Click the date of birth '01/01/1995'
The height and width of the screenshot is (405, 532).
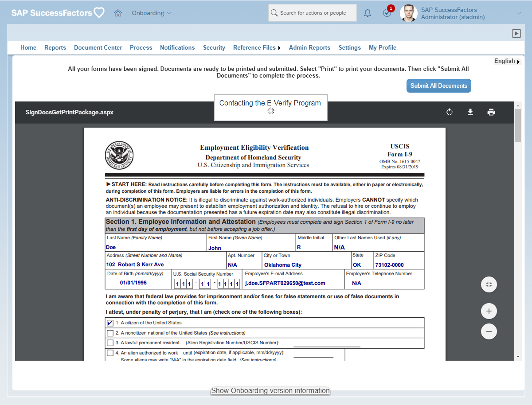click(x=133, y=283)
